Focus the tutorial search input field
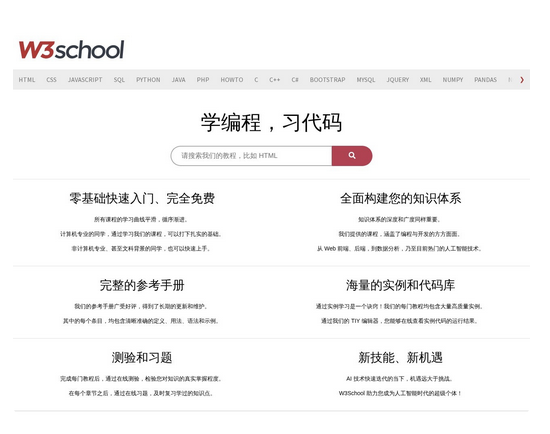 (x=251, y=155)
